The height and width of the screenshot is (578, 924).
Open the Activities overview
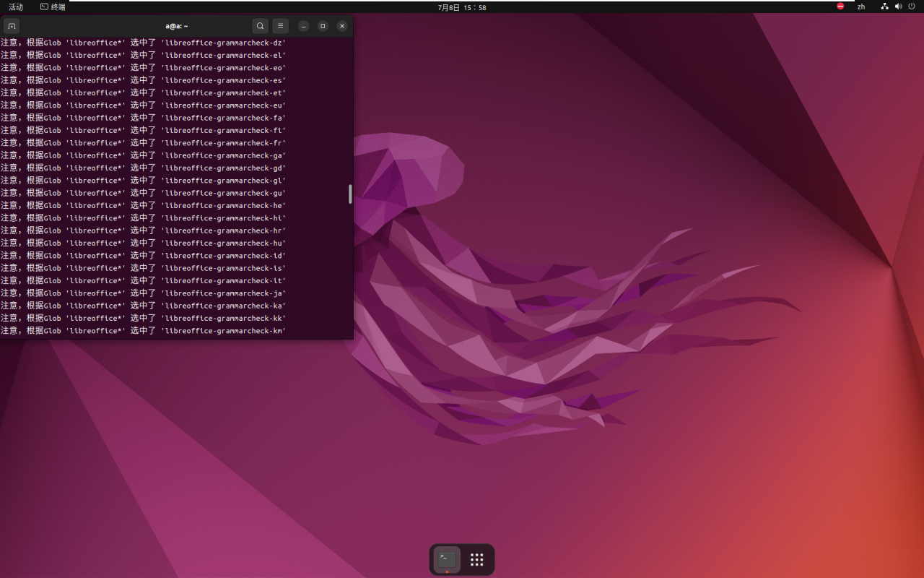(15, 7)
